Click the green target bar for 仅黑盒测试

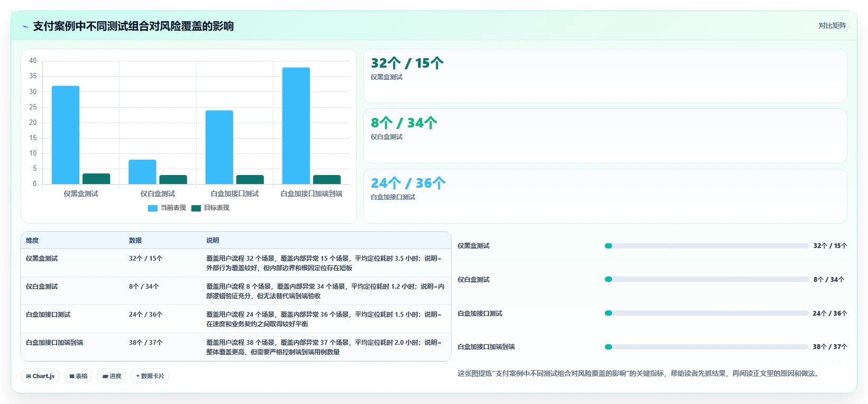[x=96, y=179]
